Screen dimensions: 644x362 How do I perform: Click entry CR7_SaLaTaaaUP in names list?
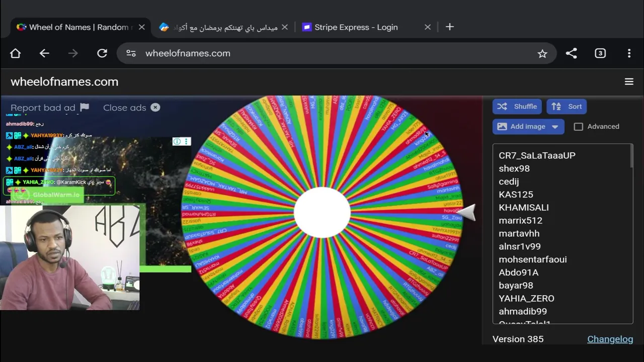point(537,155)
